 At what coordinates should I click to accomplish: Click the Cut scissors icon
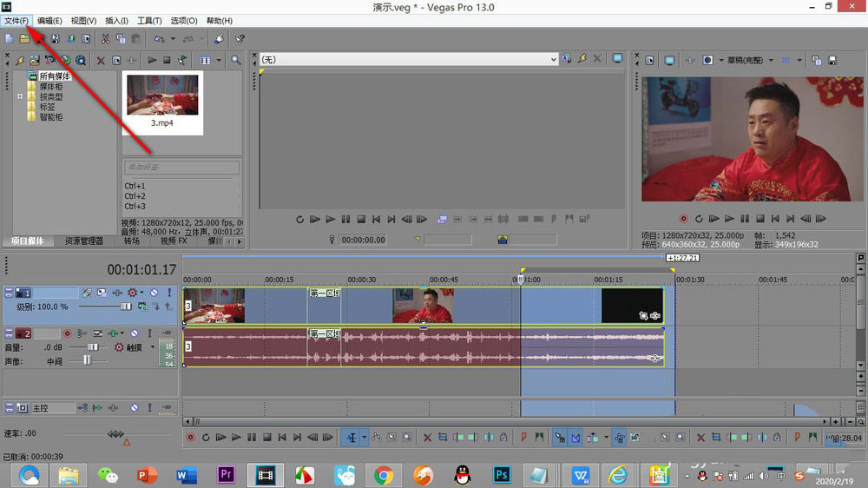pyautogui.click(x=105, y=39)
